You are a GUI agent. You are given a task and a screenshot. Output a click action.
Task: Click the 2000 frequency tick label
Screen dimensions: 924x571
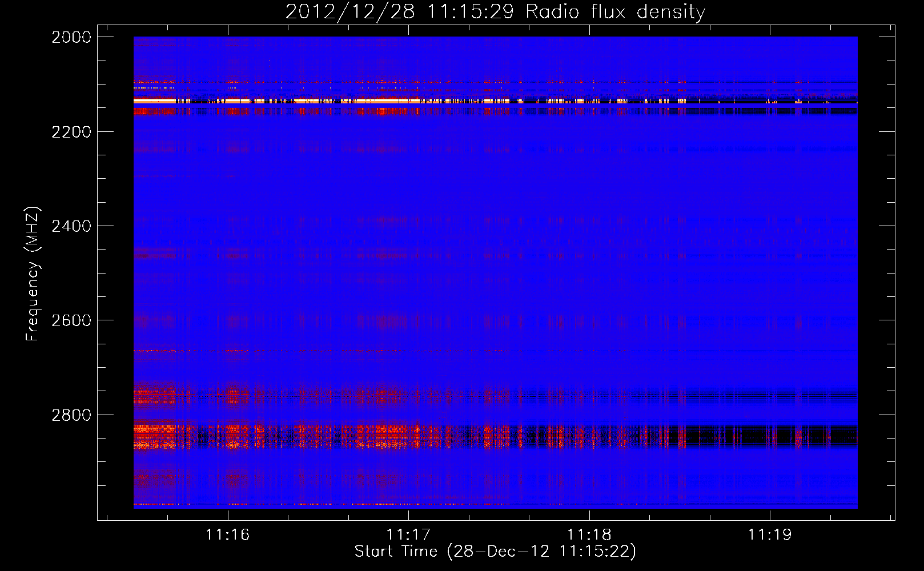tap(71, 37)
